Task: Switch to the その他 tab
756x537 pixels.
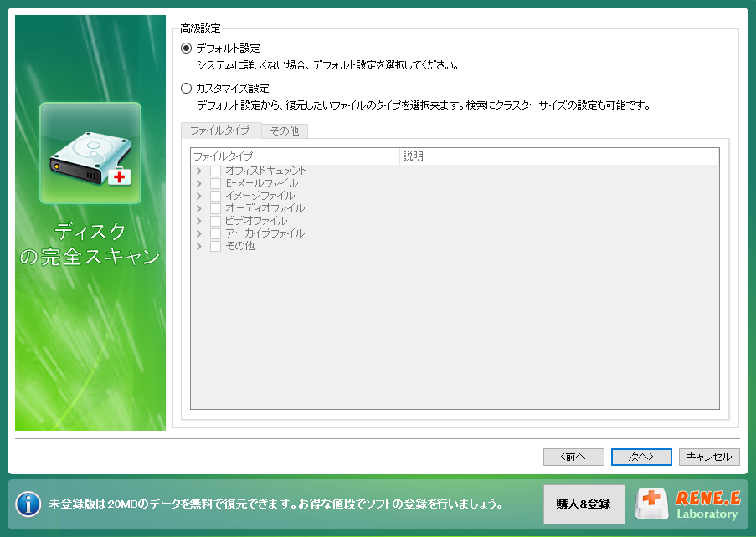Action: [x=286, y=130]
